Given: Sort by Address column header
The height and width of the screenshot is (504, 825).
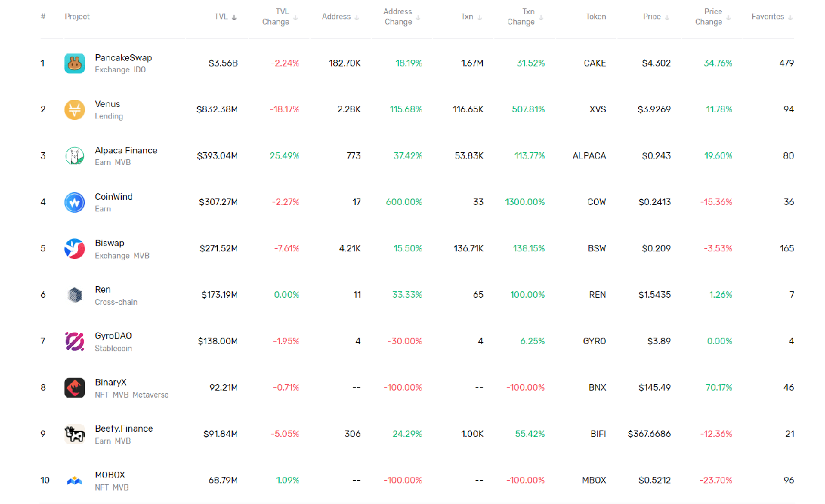Looking at the screenshot, I should coord(341,17).
